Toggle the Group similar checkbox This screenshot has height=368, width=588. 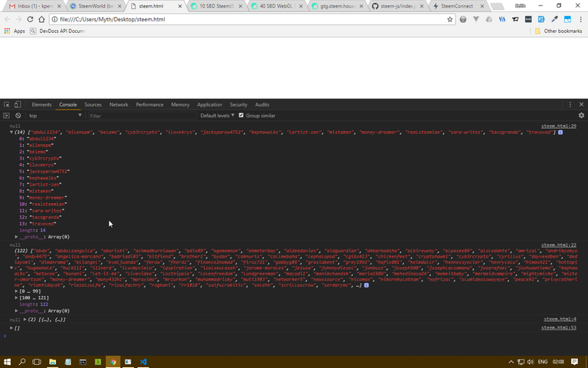[x=241, y=116]
